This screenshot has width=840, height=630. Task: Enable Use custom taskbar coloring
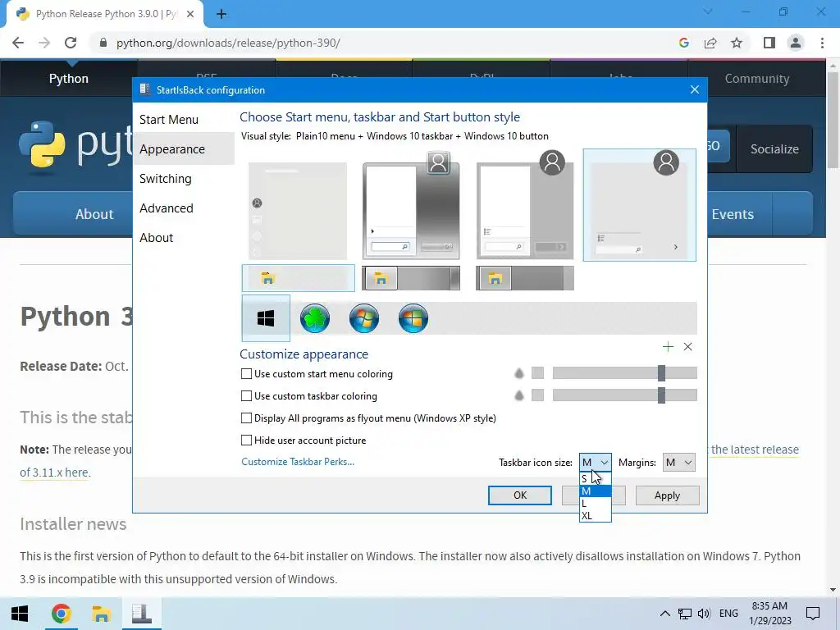[x=246, y=396]
